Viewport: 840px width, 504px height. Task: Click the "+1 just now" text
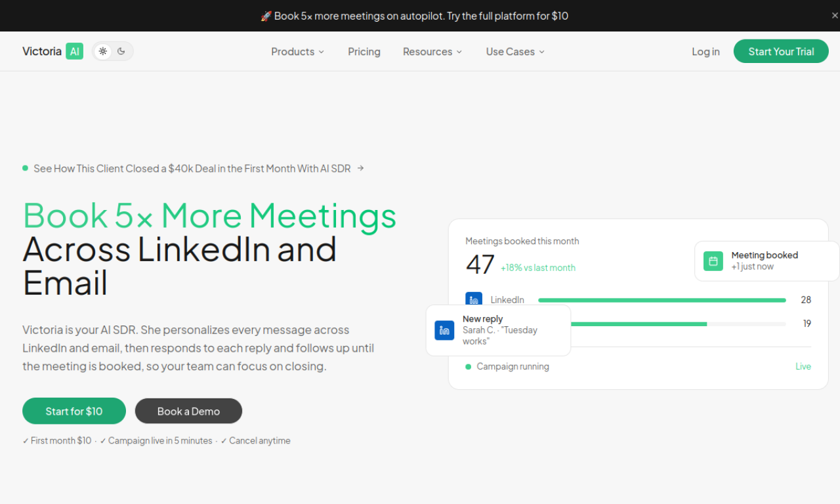point(753,266)
